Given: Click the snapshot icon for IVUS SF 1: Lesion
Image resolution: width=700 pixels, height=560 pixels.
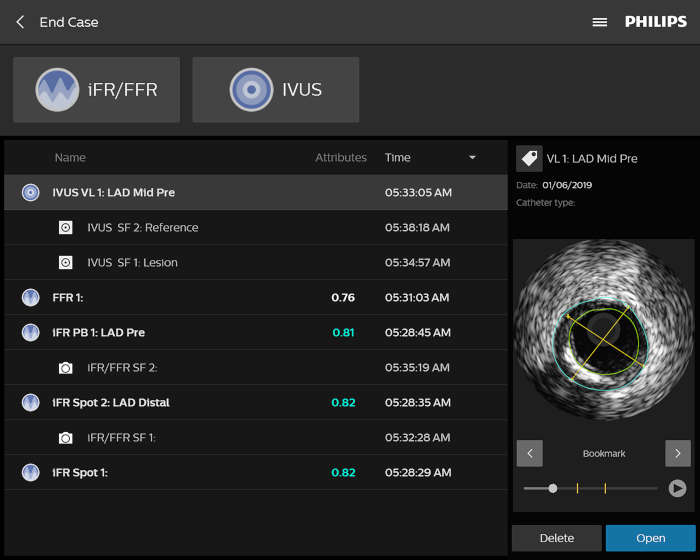Looking at the screenshot, I should pos(66,263).
